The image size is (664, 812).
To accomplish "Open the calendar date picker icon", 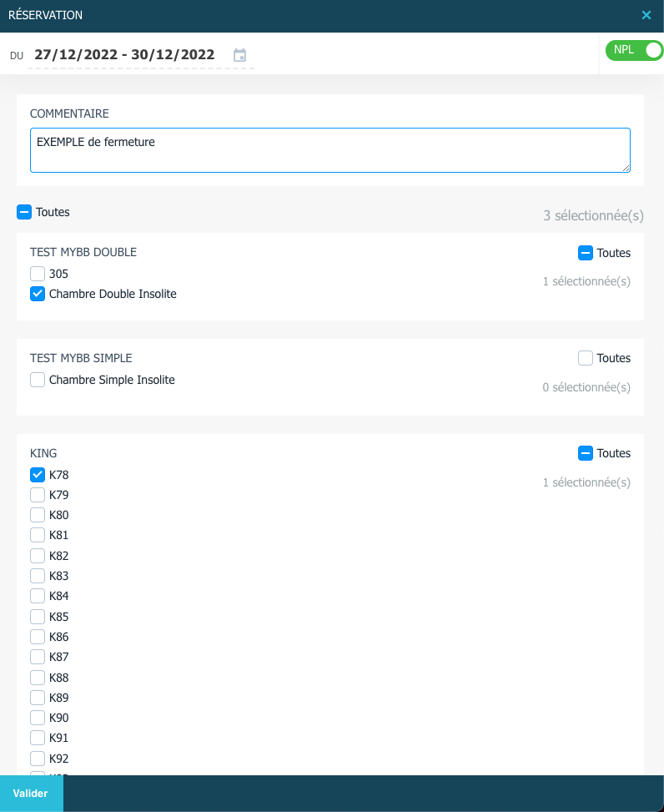I will point(239,55).
